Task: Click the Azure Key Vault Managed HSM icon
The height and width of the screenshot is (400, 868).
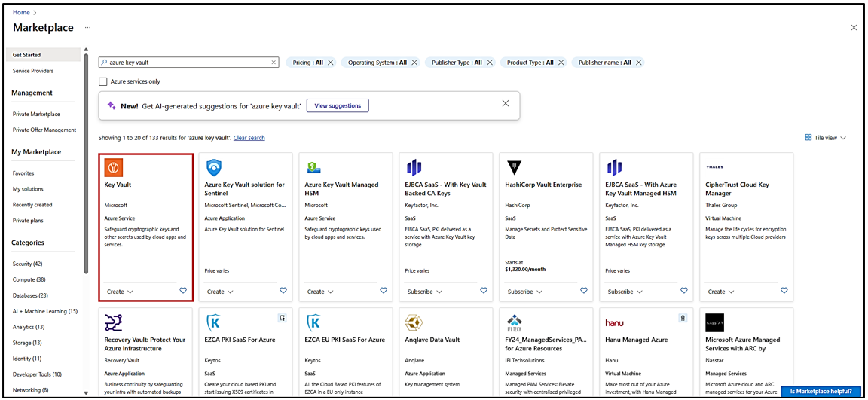Action: [313, 167]
